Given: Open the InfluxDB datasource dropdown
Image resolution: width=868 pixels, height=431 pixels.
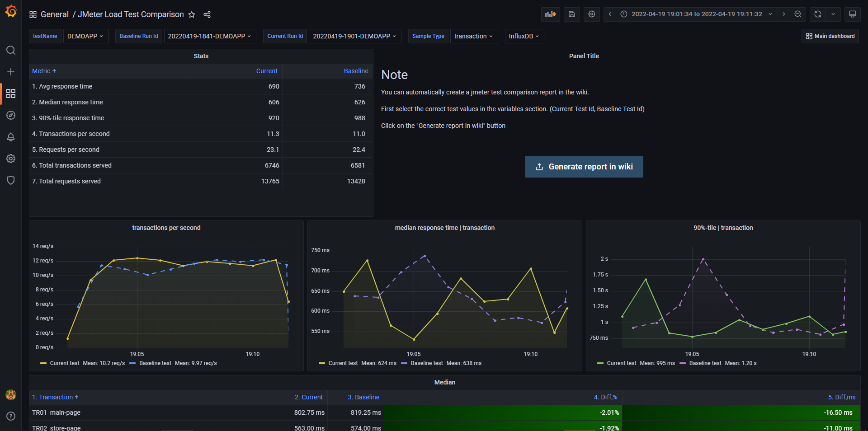Looking at the screenshot, I should click(x=524, y=36).
